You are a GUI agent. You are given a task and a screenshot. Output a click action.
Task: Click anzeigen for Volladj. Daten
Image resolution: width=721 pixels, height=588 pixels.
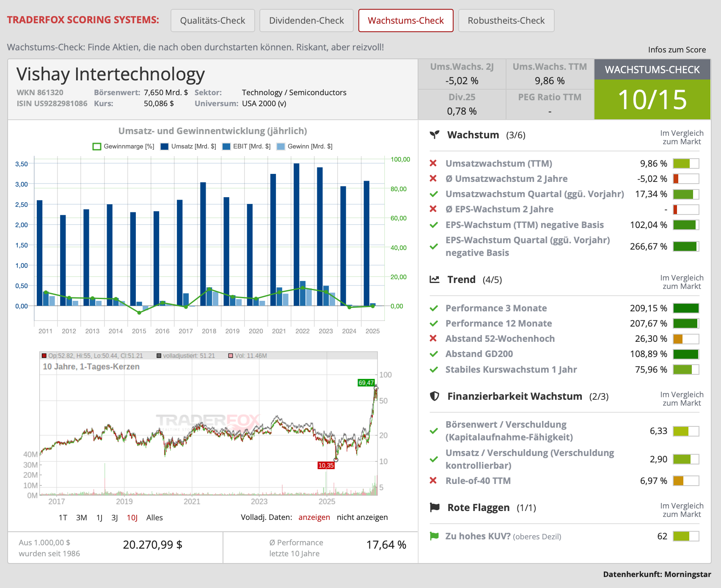(314, 517)
